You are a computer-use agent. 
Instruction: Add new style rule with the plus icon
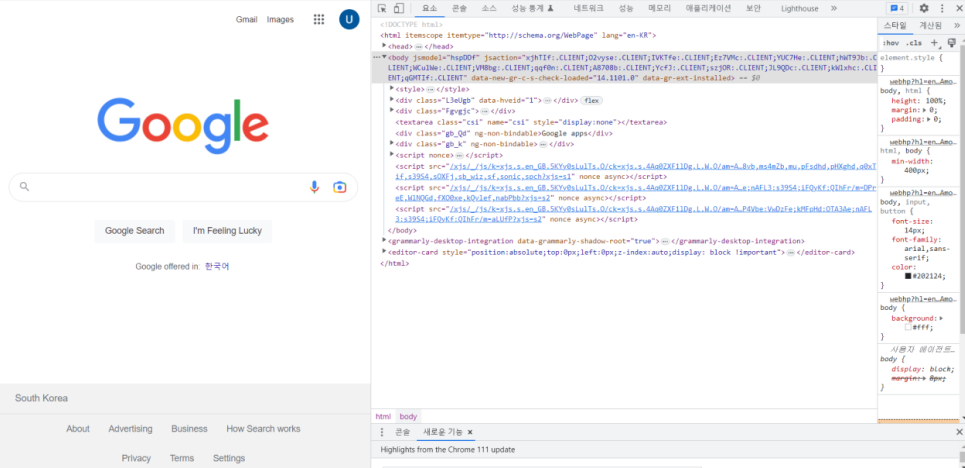[x=934, y=42]
